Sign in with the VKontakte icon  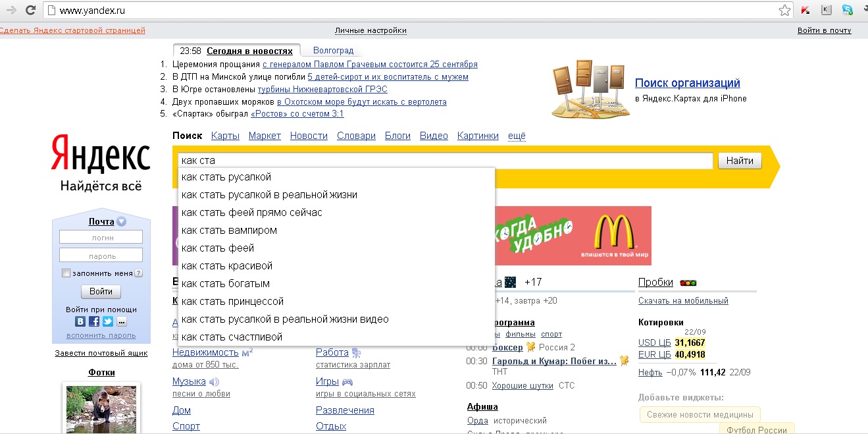click(80, 321)
